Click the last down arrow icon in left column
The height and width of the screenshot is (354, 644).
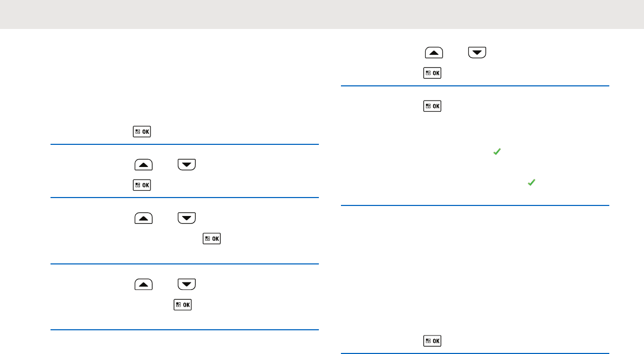coord(187,284)
